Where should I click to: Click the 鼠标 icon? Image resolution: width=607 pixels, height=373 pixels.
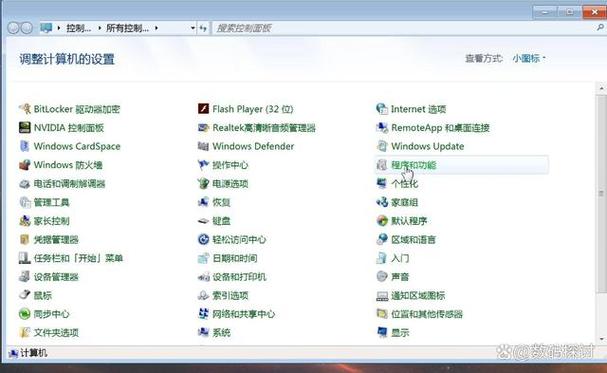[25, 295]
